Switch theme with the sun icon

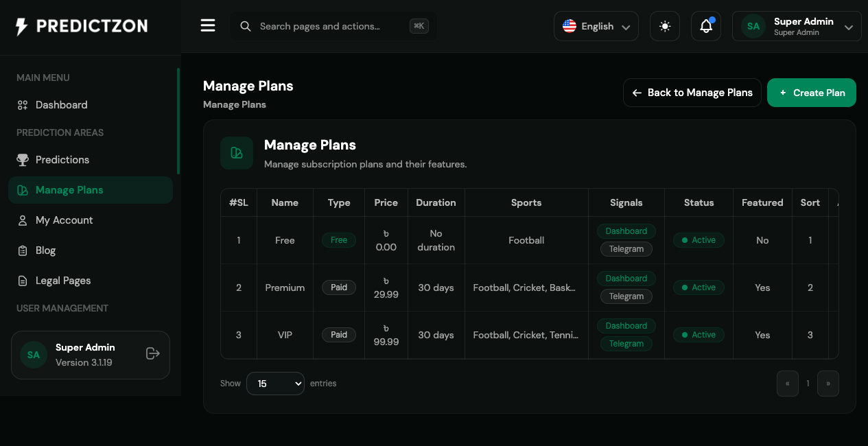tap(665, 26)
